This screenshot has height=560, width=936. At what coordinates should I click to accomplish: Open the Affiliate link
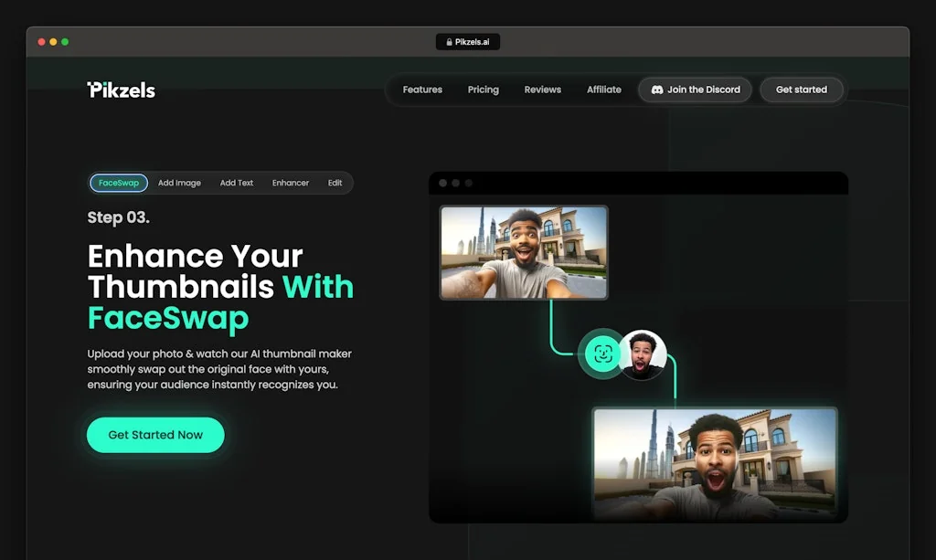pos(604,90)
